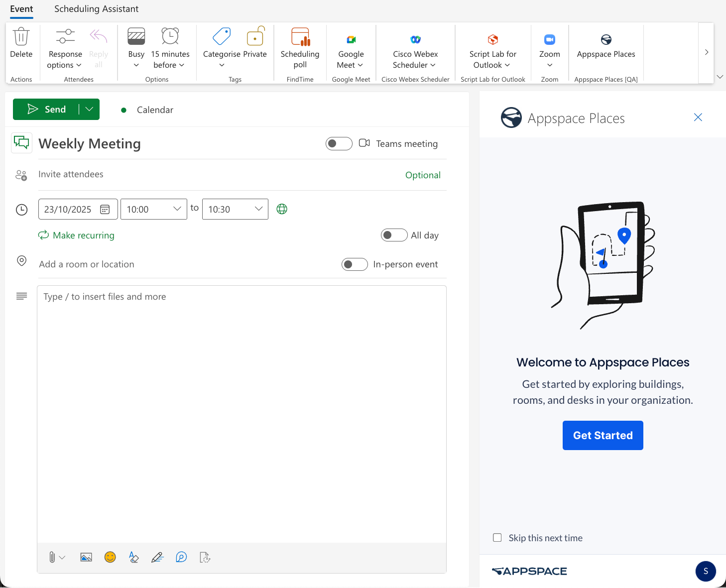Screen dimensions: 726x588
Task: Insert a picture with image icon
Action: coord(86,557)
